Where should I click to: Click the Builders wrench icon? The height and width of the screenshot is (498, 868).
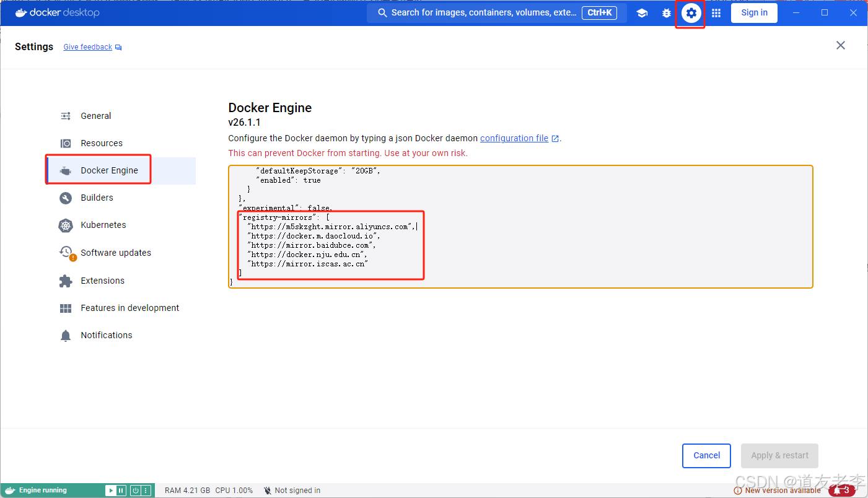pos(66,198)
